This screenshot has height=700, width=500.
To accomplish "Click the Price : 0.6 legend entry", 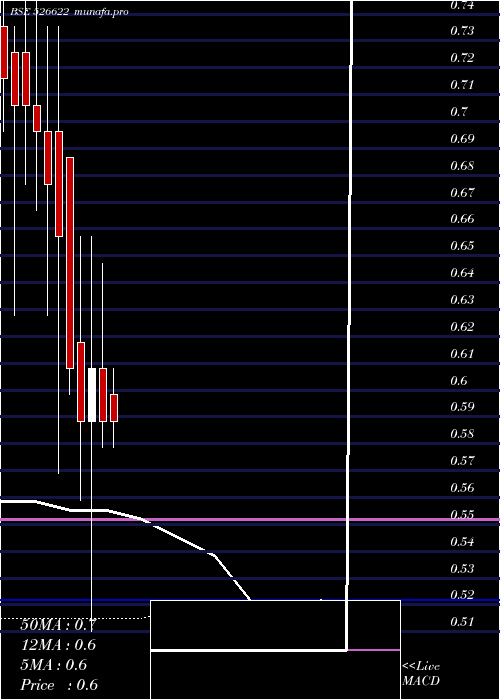I will pos(59,685).
